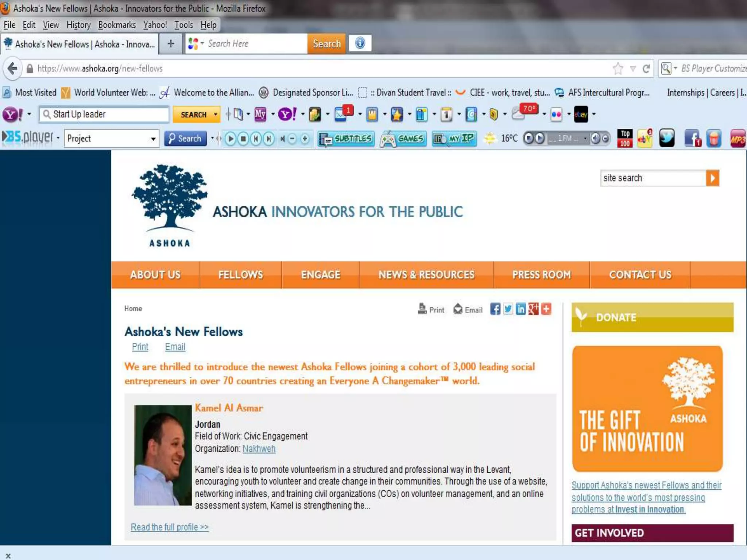The image size is (747, 560).
Task: Open the Bookmarks menu
Action: coord(117,25)
